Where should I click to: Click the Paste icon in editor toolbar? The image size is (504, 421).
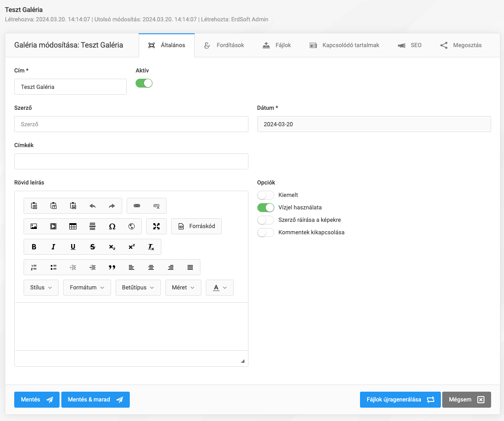point(34,206)
